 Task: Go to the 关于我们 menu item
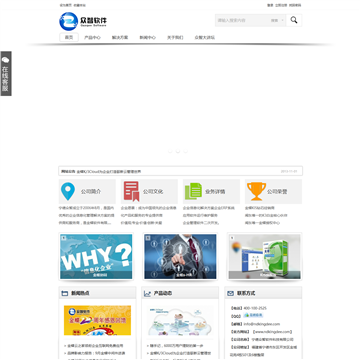click(x=175, y=37)
